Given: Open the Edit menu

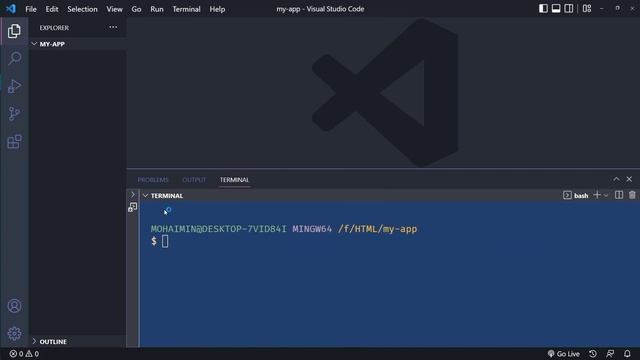Looking at the screenshot, I should point(52,9).
